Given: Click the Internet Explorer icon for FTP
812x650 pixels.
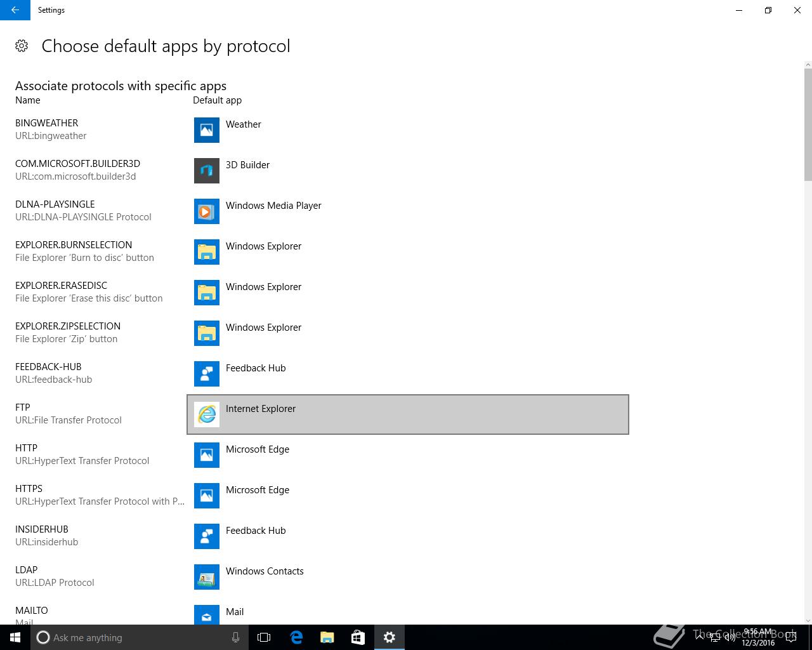Looking at the screenshot, I should coord(207,415).
